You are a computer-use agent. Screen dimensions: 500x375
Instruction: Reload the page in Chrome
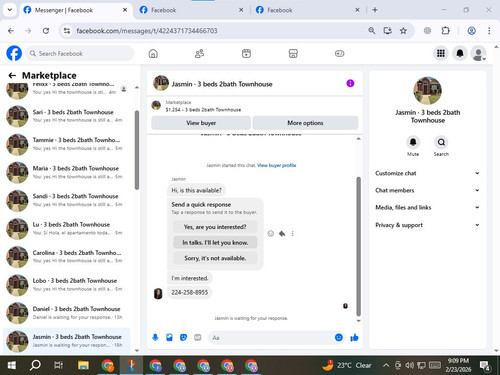pos(46,31)
